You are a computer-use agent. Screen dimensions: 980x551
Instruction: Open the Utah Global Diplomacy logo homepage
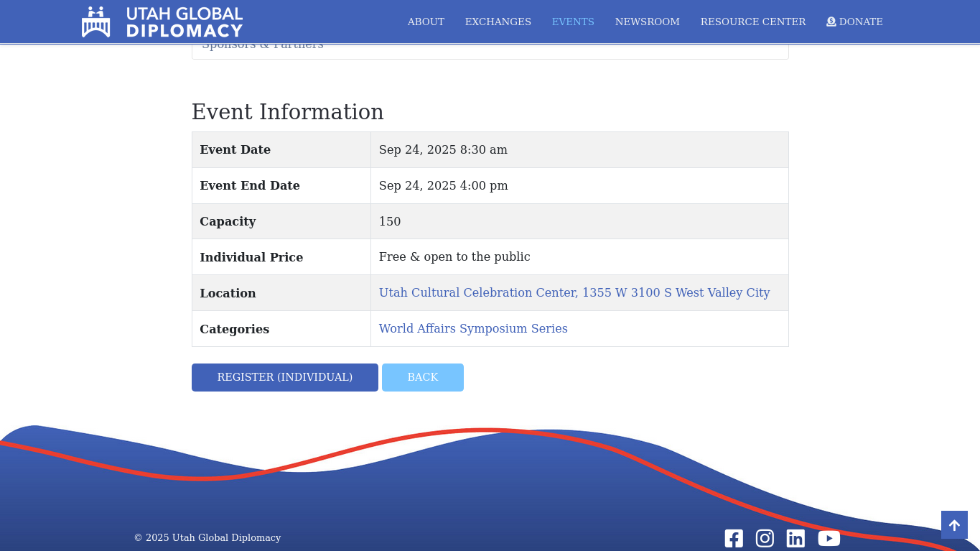click(x=162, y=22)
